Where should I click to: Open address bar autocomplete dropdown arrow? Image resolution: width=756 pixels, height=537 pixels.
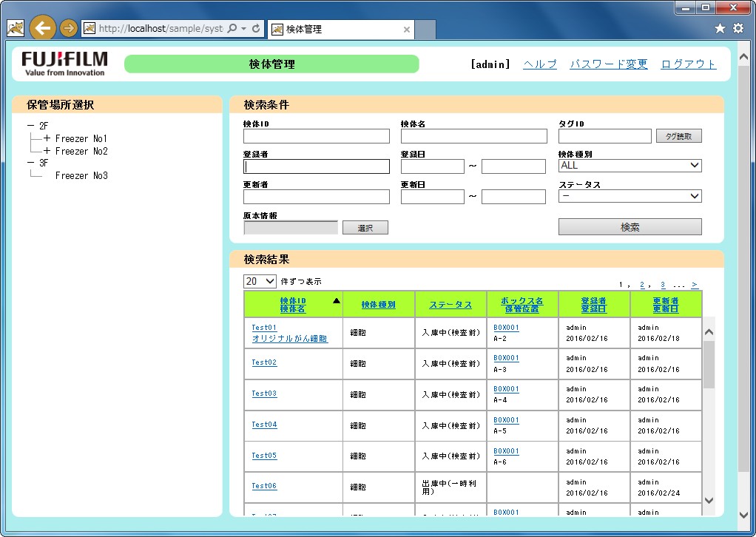[244, 28]
